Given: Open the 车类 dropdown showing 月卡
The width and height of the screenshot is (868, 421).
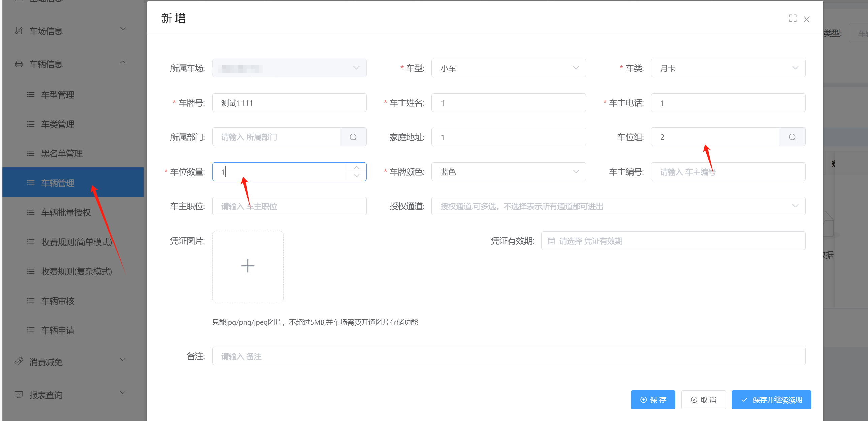Looking at the screenshot, I should click(728, 68).
